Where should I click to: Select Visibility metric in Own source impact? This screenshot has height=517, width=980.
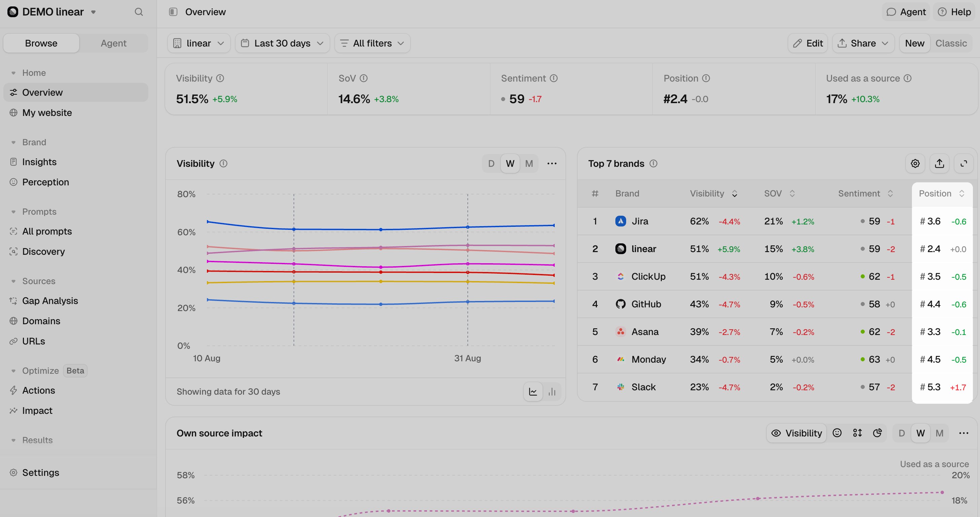click(797, 433)
